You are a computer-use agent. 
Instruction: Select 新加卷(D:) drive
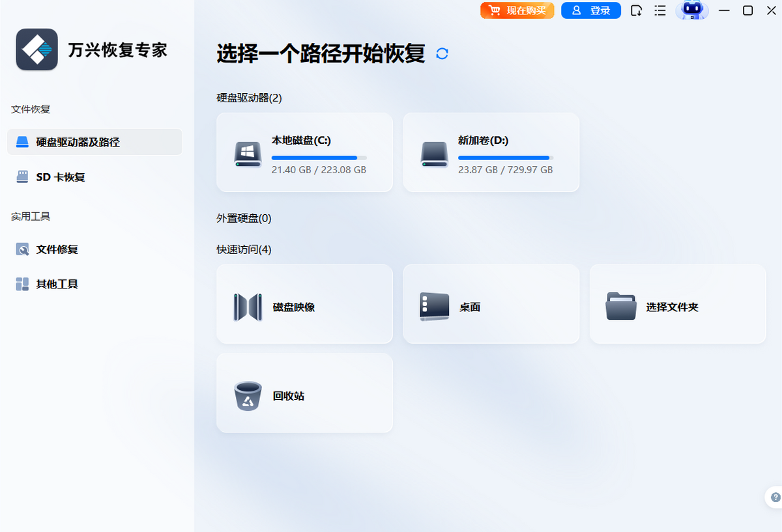[x=491, y=152]
